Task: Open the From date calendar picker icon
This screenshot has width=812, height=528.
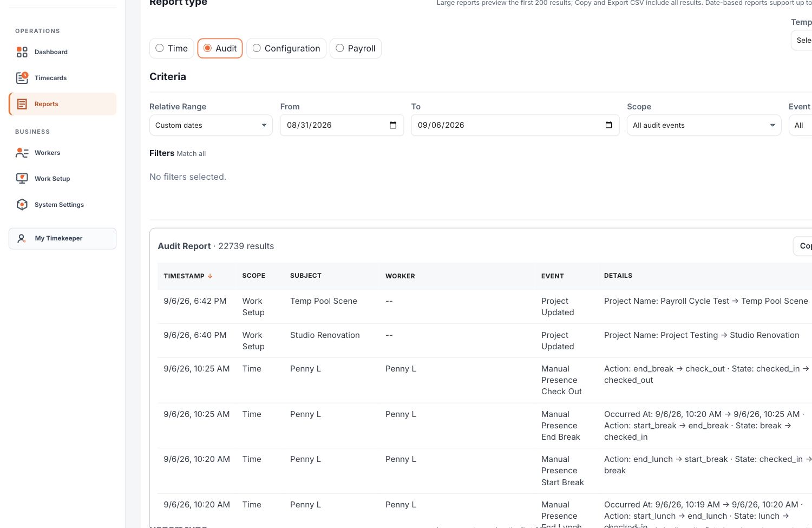Action: coord(393,125)
